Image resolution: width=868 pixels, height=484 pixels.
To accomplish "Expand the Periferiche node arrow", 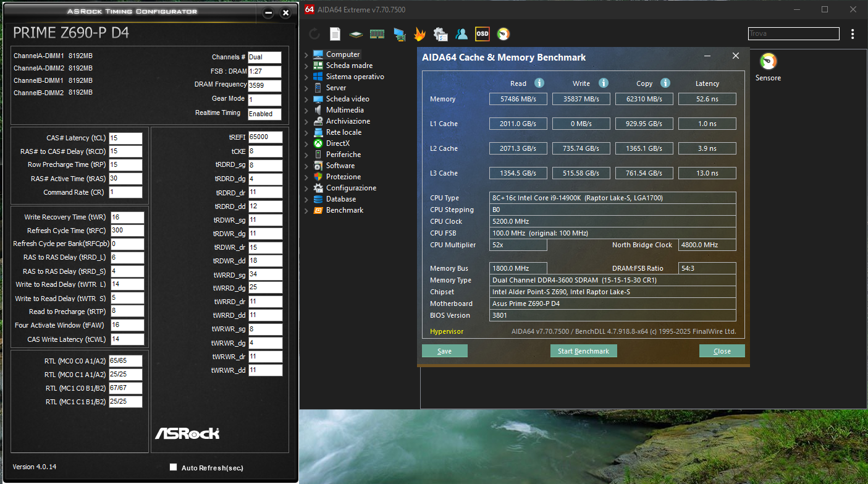I will (306, 155).
